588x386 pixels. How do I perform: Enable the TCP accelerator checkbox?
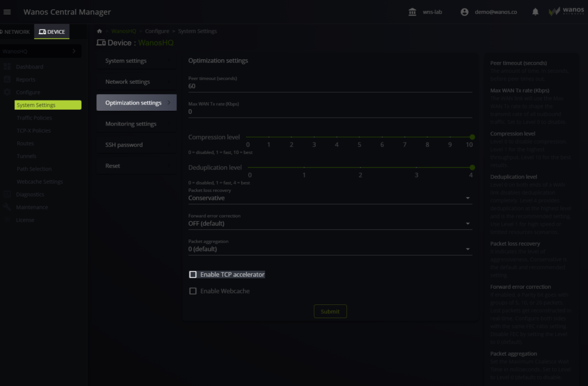tap(193, 275)
